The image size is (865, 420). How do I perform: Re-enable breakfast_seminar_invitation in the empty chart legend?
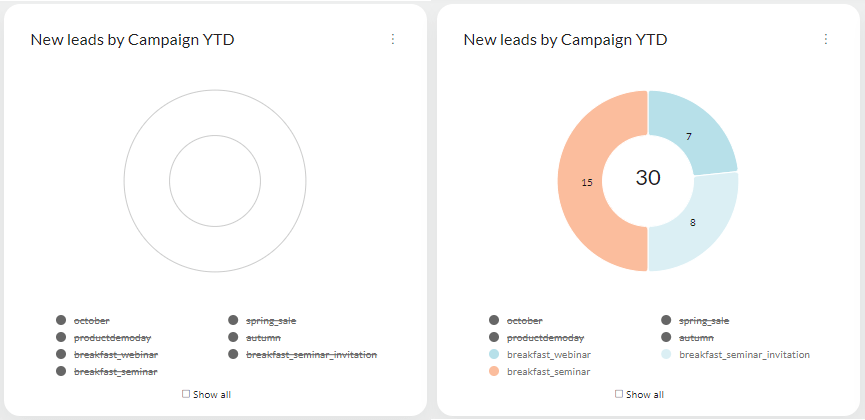click(313, 354)
